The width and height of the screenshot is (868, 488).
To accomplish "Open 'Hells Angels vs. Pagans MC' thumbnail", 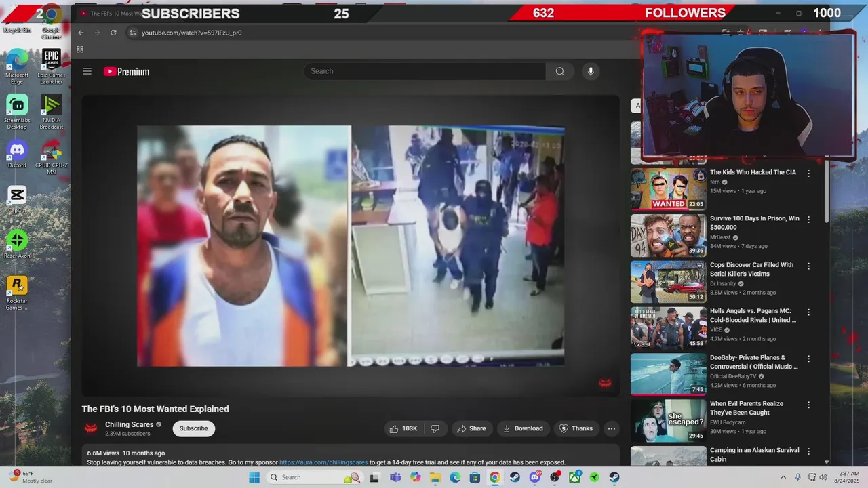I will [669, 328].
